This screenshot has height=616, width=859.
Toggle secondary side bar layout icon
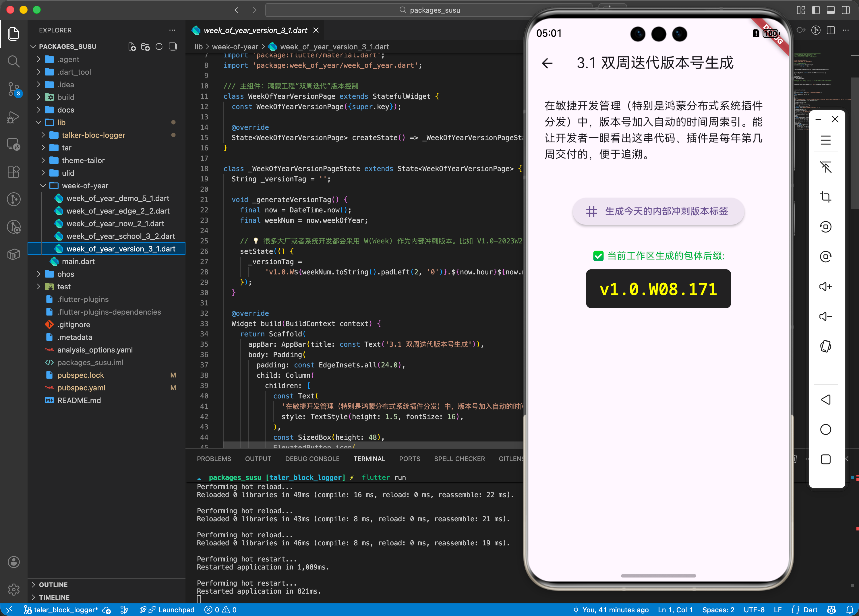[846, 10]
